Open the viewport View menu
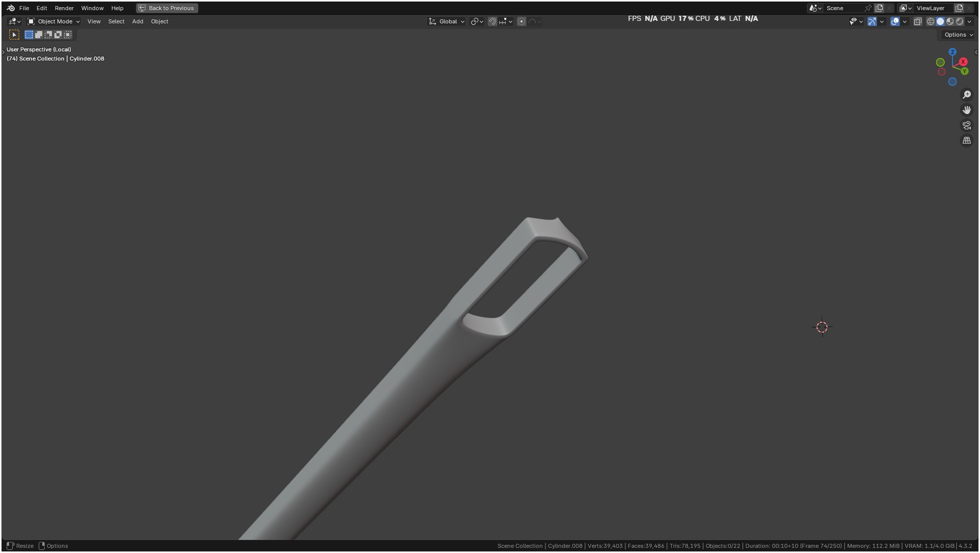The width and height of the screenshot is (980, 553). (x=94, y=21)
